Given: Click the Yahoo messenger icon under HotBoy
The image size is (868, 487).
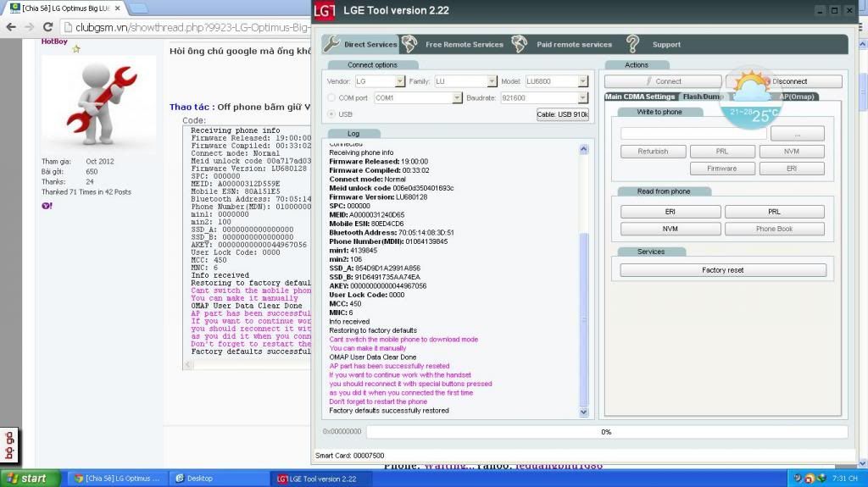Looking at the screenshot, I should point(47,206).
